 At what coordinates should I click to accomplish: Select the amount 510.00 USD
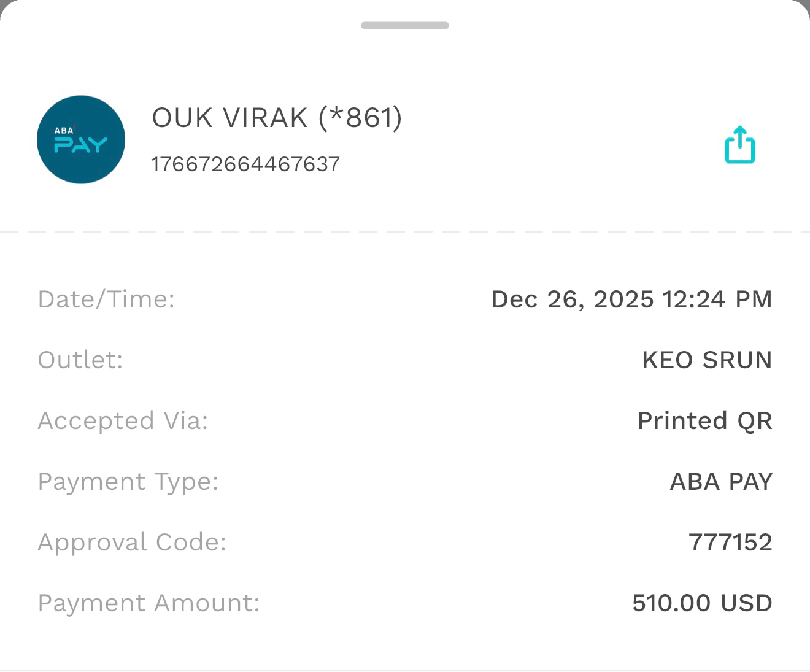[702, 603]
